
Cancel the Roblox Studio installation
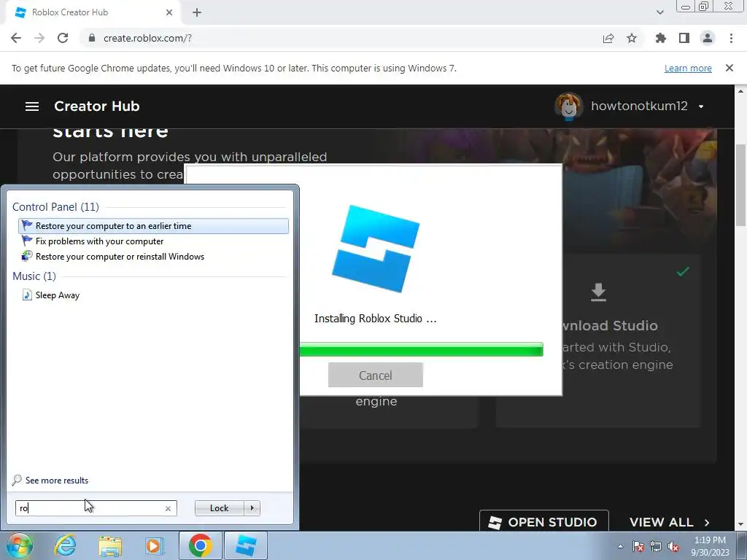pyautogui.click(x=376, y=375)
